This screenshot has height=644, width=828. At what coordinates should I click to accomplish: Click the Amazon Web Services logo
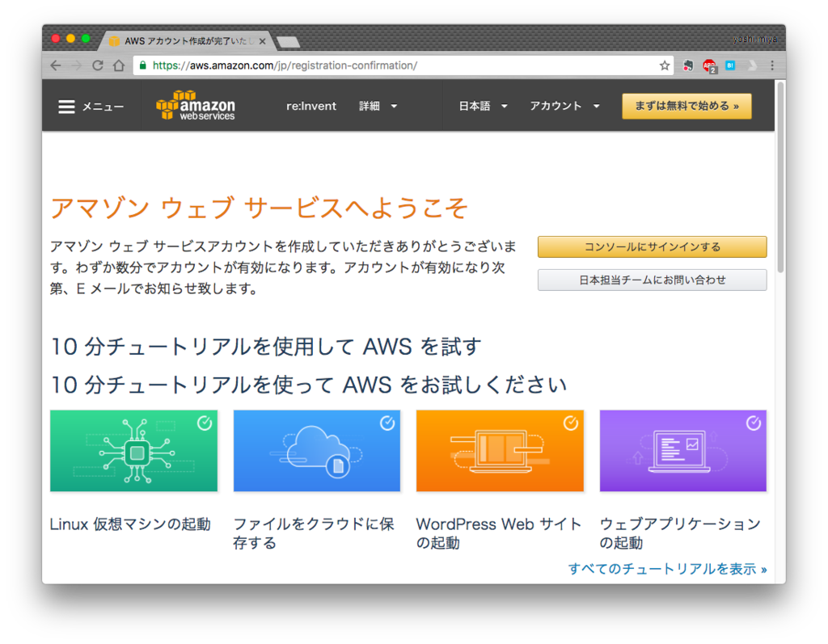point(196,106)
